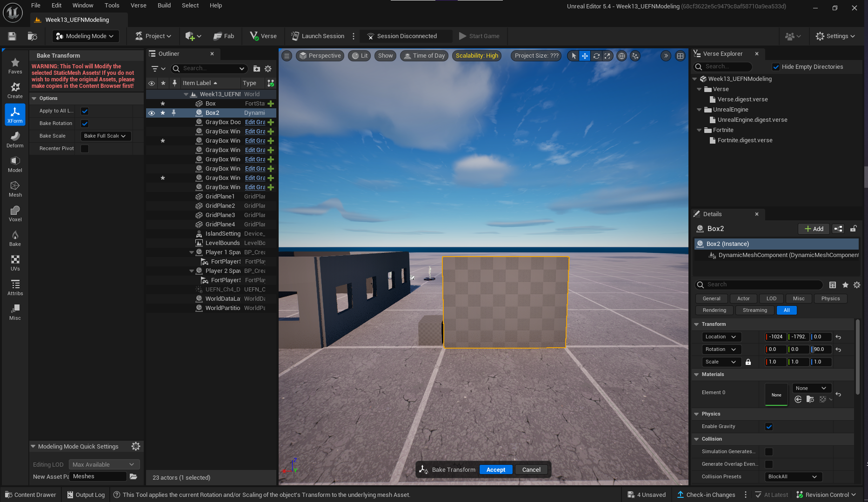The width and height of the screenshot is (868, 502).
Task: Open the Faves modeling category
Action: pos(15,66)
